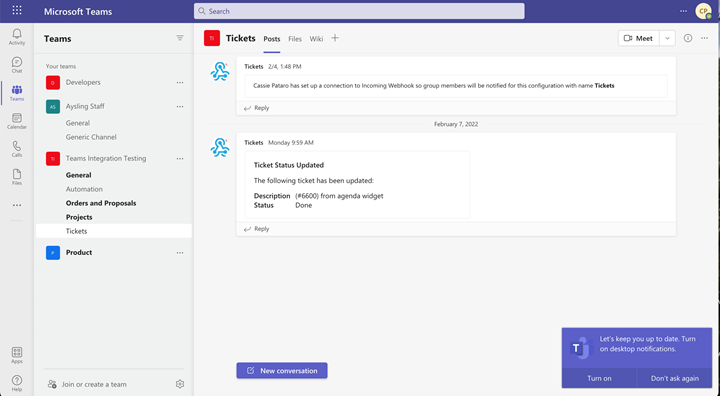The height and width of the screenshot is (396, 720).
Task: Open the Activity bell icon
Action: coord(17,34)
